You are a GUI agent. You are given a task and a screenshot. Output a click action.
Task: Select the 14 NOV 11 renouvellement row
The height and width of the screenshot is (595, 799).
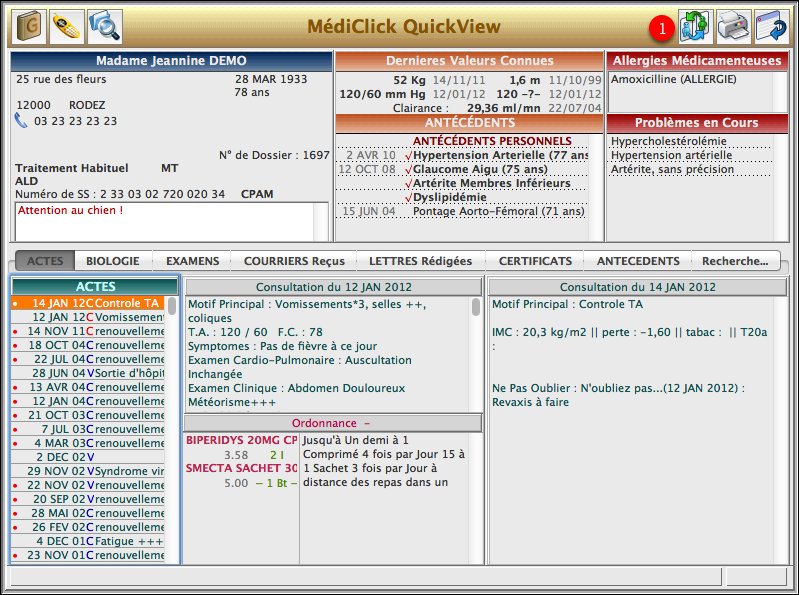tap(88, 331)
